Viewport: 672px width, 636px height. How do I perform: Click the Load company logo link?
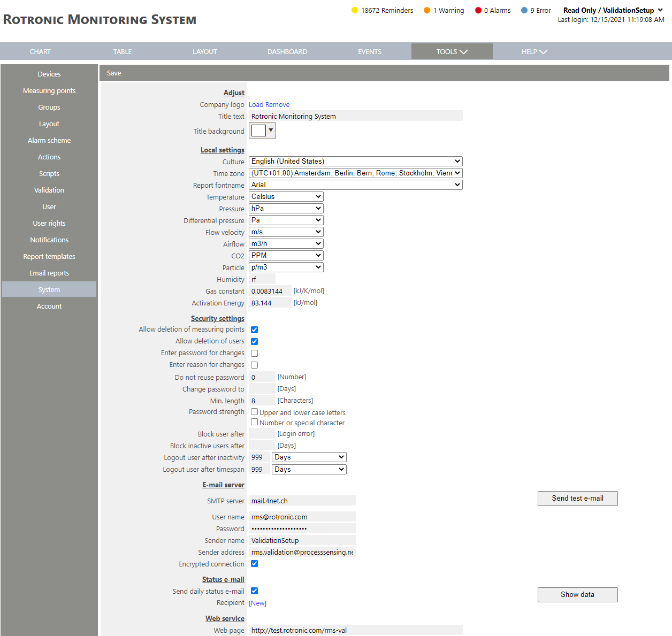click(256, 104)
